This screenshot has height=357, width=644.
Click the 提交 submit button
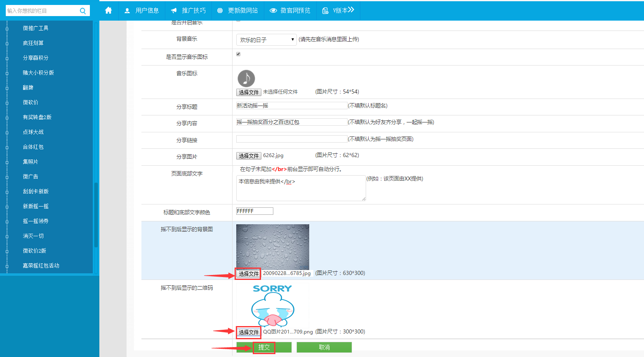tap(264, 348)
